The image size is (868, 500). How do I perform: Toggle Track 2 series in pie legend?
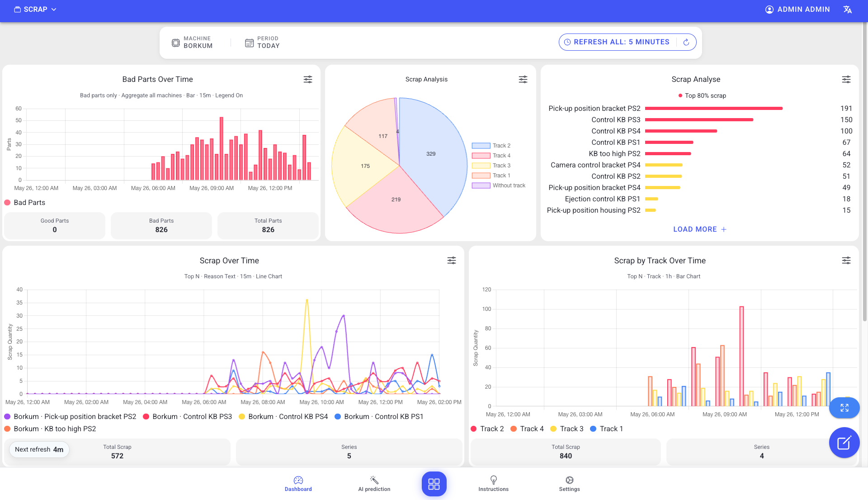(491, 146)
